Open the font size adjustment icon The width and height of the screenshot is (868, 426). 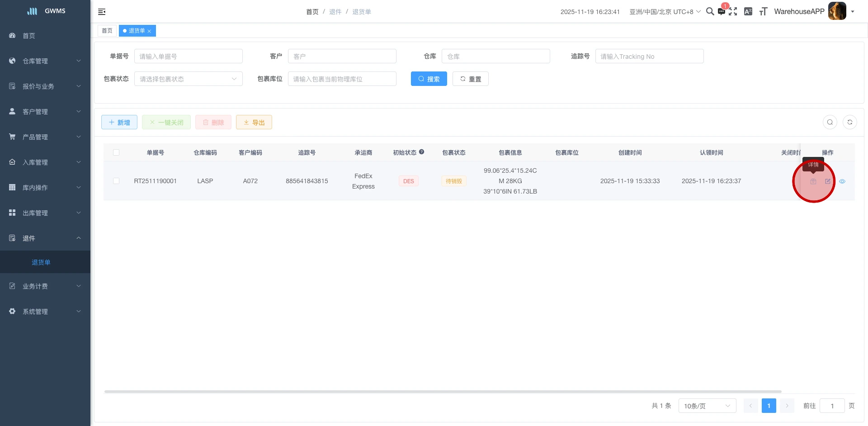point(763,11)
